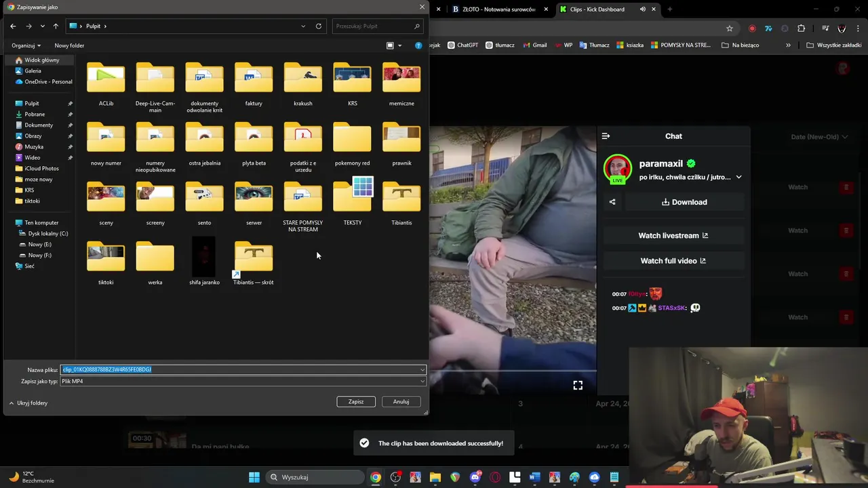The height and width of the screenshot is (488, 868).
Task: Expand the stream title chevron under paramaxil
Action: 738,177
